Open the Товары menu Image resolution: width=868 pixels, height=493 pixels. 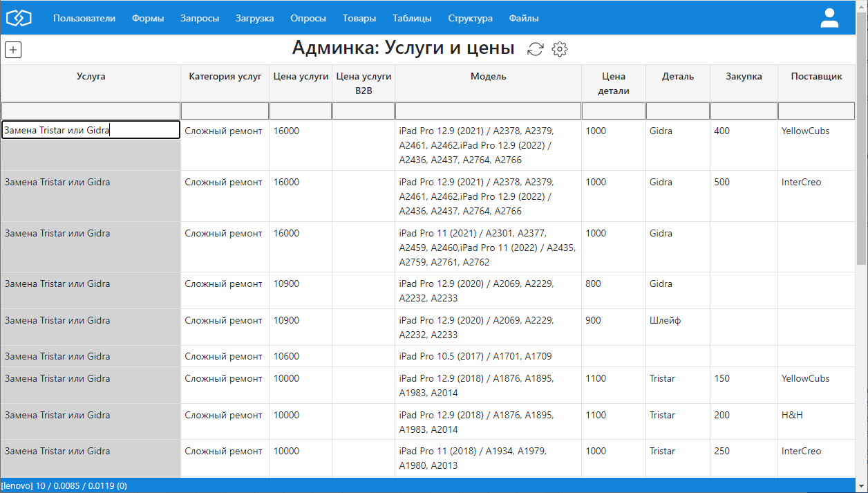point(359,19)
